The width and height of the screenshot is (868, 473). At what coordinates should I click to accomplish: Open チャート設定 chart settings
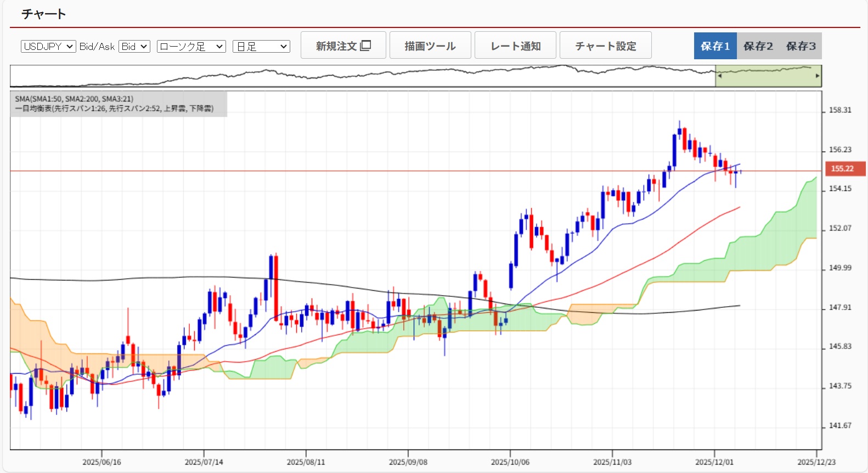click(x=605, y=46)
